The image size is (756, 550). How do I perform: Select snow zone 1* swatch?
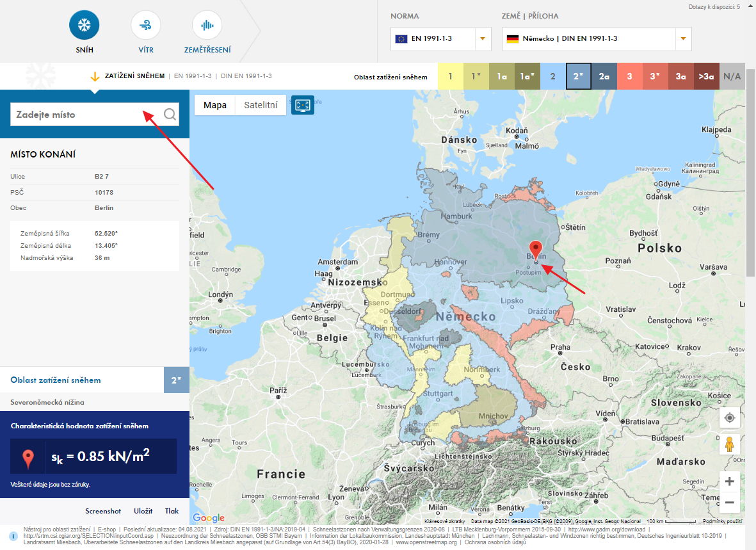(x=476, y=76)
